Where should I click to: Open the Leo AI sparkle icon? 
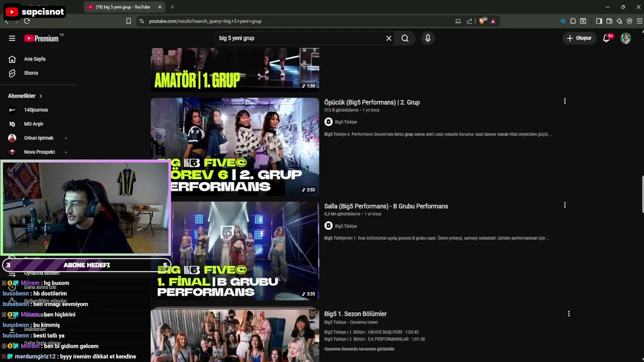tap(619, 21)
